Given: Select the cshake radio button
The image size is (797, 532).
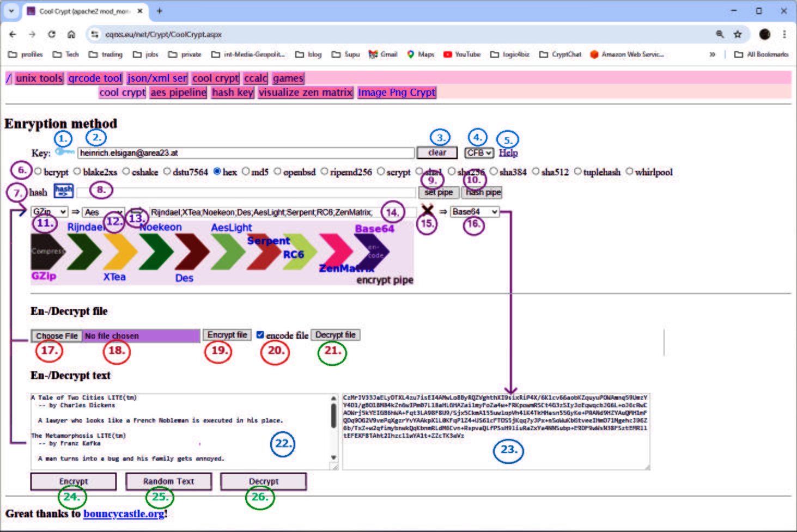Looking at the screenshot, I should click(x=126, y=172).
